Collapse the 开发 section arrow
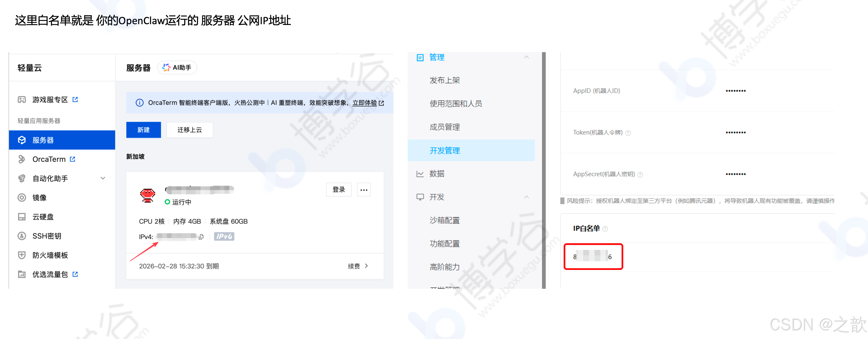This screenshot has width=868, height=339. tap(526, 197)
